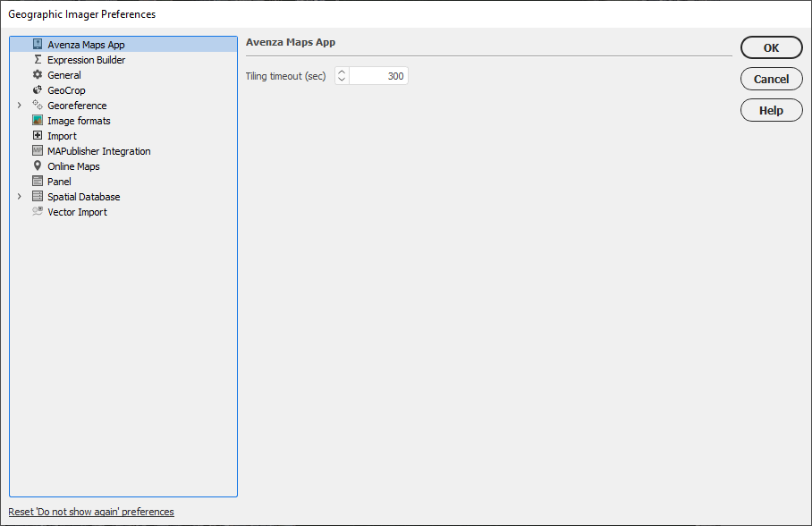812x526 pixels.
Task: Click the GeoCrop globe icon
Action: (x=38, y=89)
